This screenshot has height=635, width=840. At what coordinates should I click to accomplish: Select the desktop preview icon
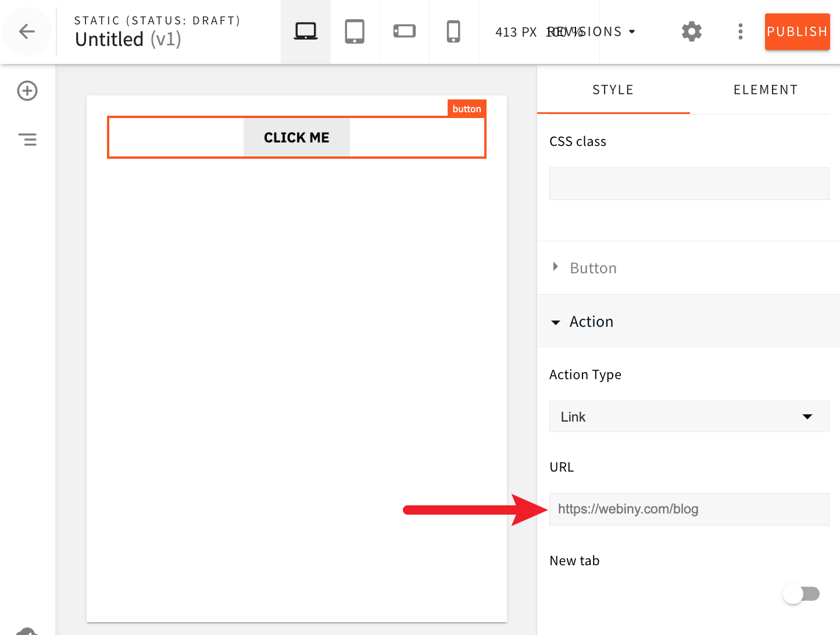[x=305, y=31]
